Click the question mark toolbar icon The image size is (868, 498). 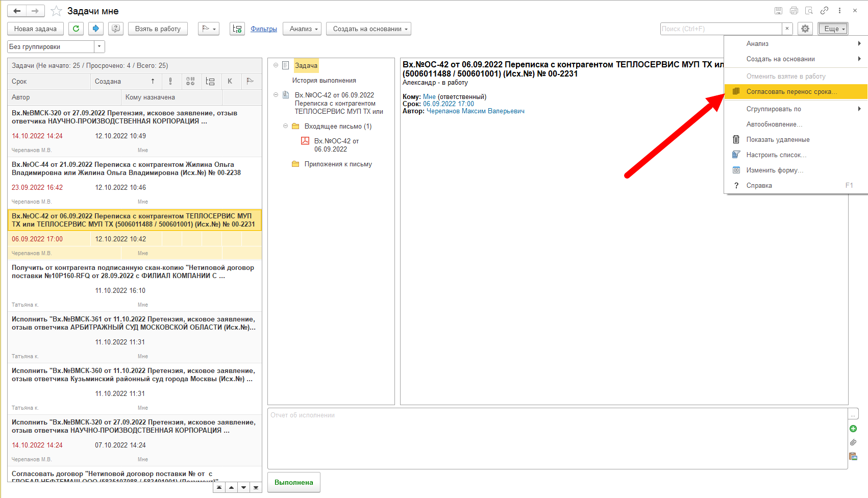point(116,29)
